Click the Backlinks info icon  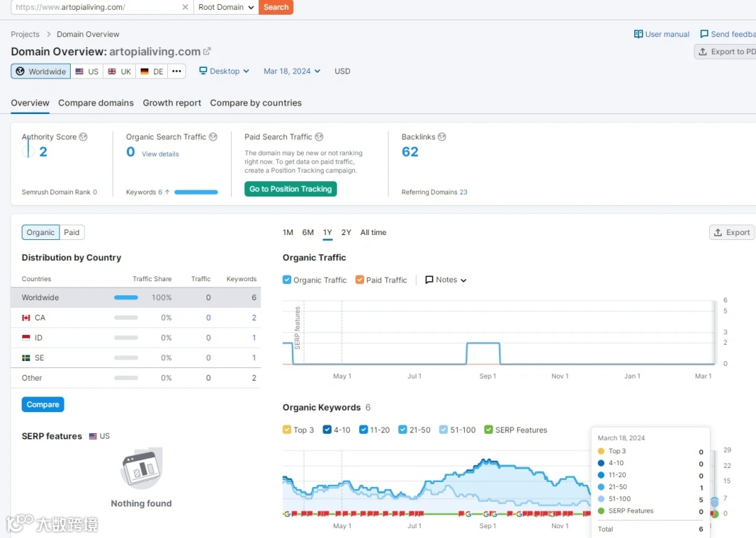pos(442,137)
